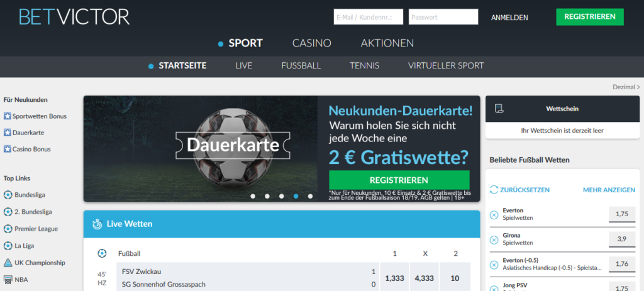Click the FSV Zwickau team name
The image size is (644, 291).
[x=140, y=272]
